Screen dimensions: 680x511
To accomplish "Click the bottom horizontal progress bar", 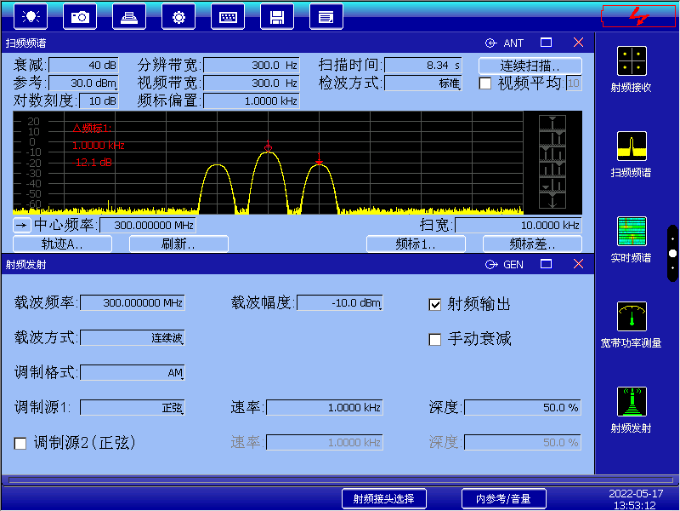I will tap(340, 480).
